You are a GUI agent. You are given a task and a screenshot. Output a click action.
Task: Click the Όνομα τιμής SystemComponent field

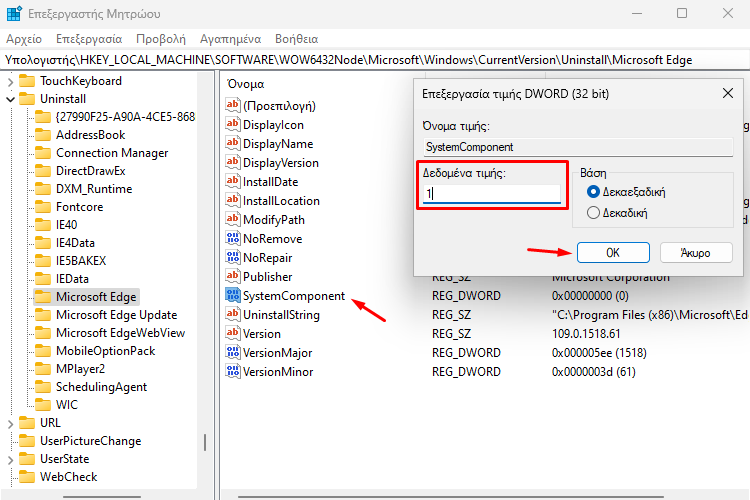578,147
